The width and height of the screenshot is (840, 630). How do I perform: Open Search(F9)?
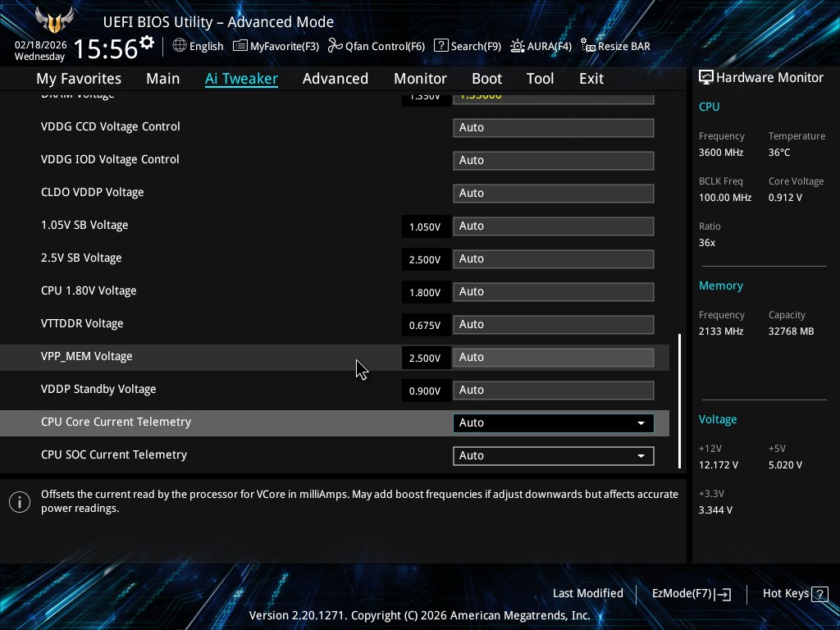(x=467, y=46)
